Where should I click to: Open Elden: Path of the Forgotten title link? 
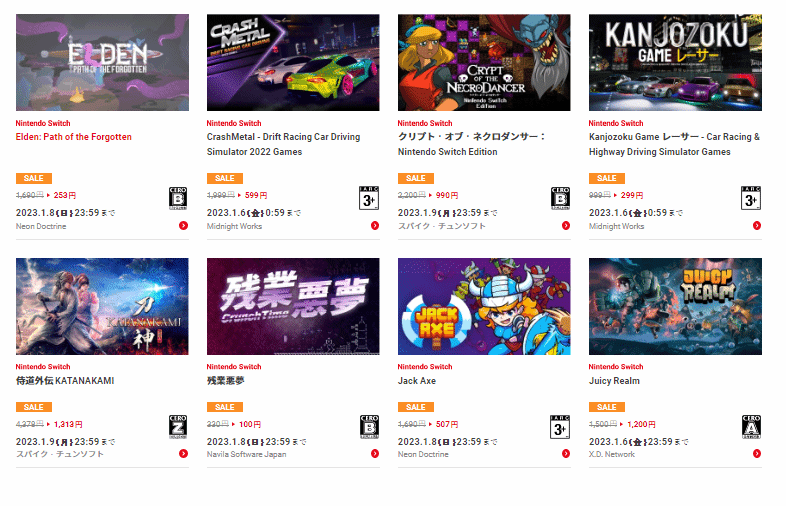click(74, 137)
